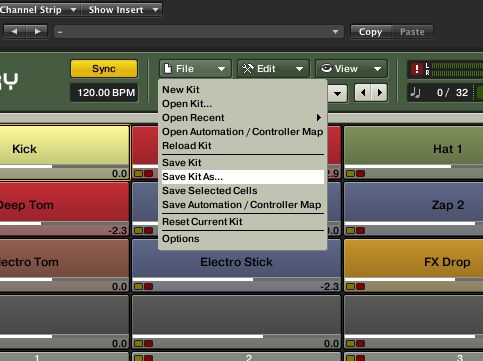Click column header 1
483x361 pixels.
[37, 357]
